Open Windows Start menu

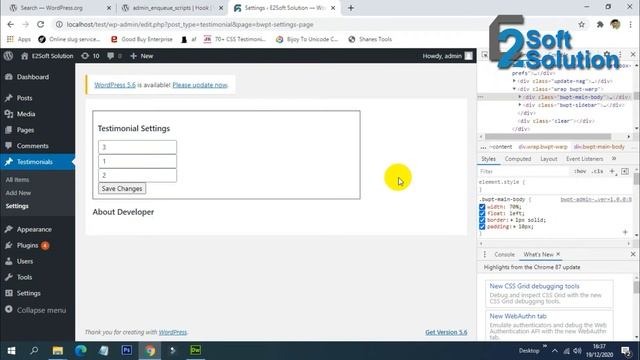click(x=11, y=351)
